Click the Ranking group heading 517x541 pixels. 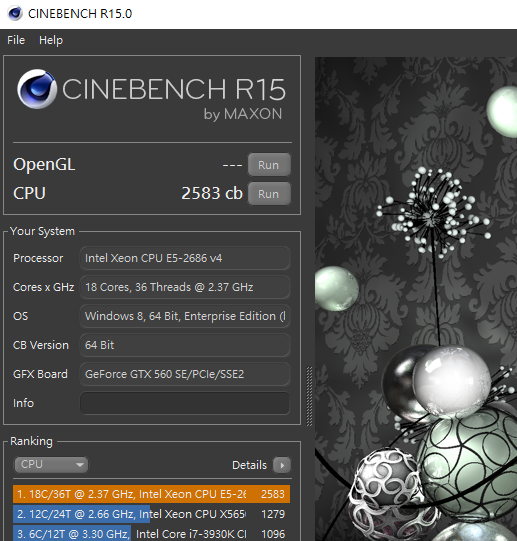pos(31,441)
